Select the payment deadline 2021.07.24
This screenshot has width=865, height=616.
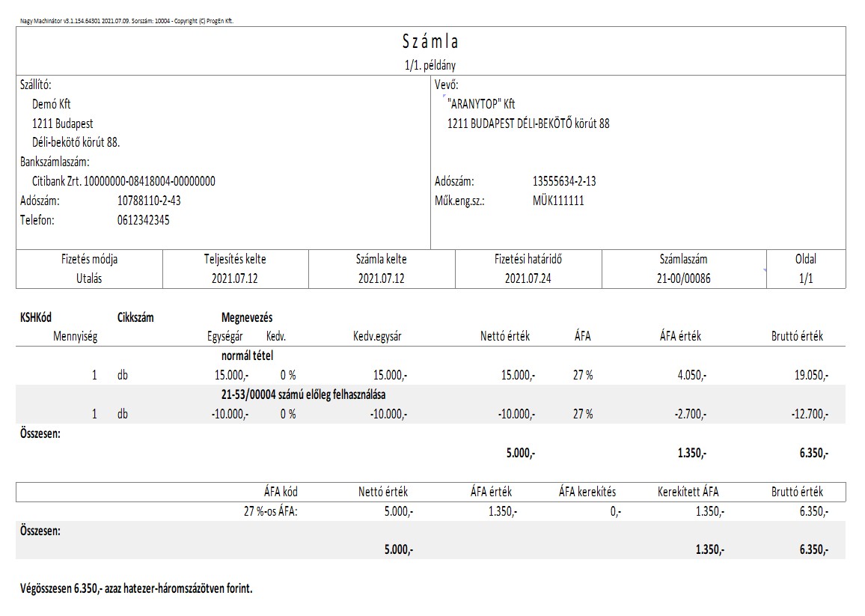tap(528, 278)
